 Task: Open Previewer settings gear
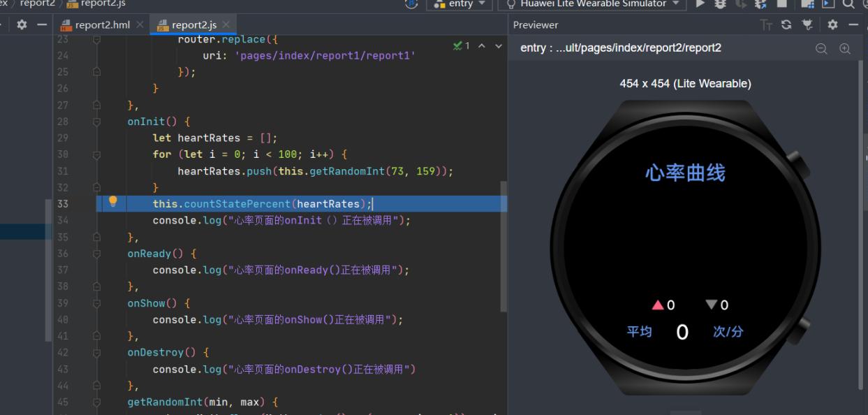(832, 25)
